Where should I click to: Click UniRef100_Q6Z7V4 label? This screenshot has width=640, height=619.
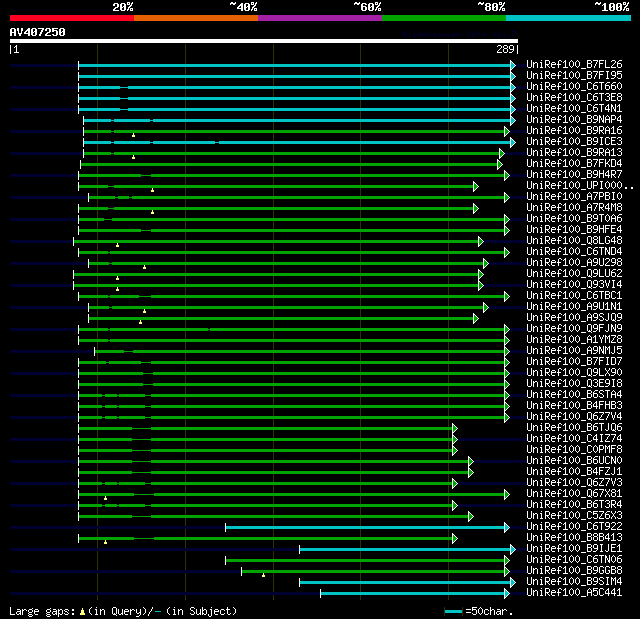point(574,417)
